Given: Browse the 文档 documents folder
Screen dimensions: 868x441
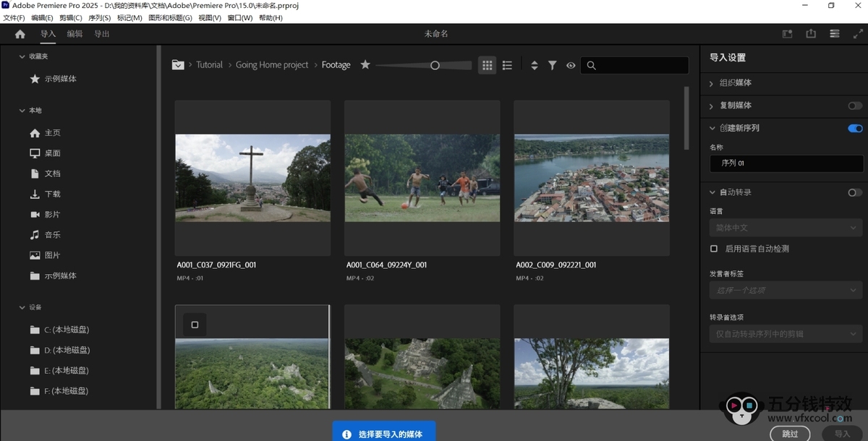Looking at the screenshot, I should point(45,174).
